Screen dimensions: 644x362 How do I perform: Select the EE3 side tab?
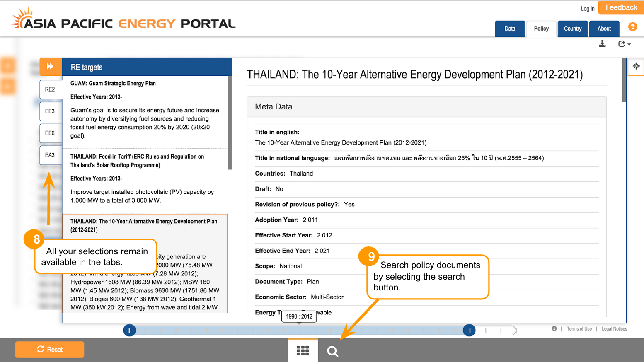click(50, 111)
